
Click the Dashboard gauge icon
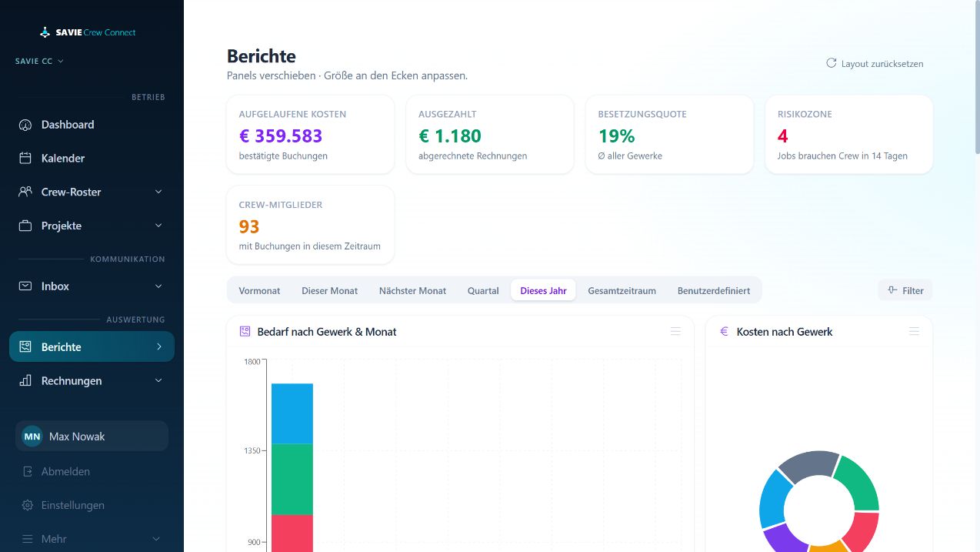coord(25,125)
